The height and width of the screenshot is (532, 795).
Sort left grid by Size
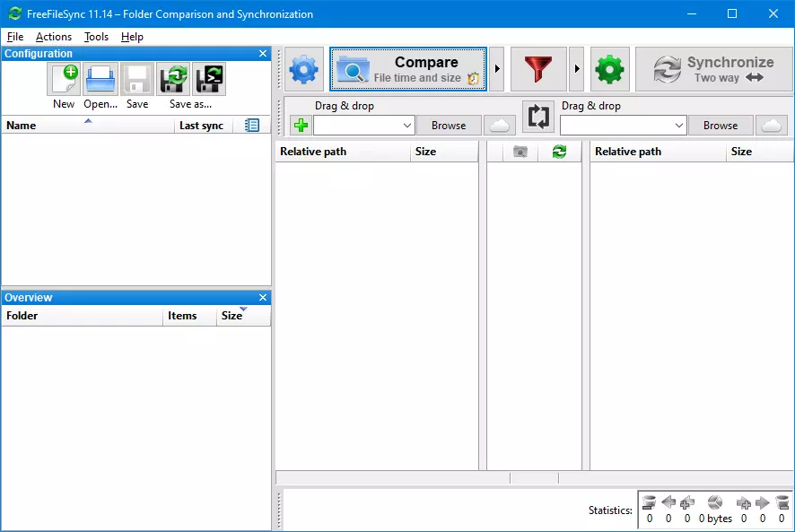coord(444,152)
